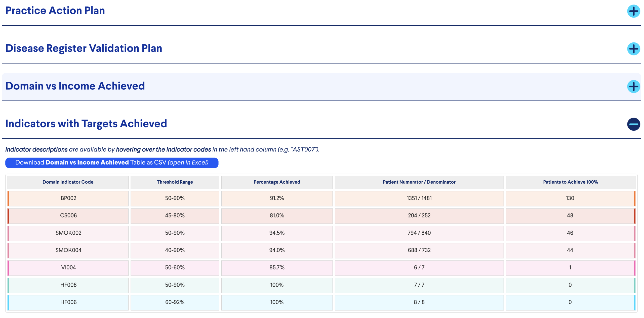Click the HF006 indicator code
The height and width of the screenshot is (318, 644).
point(68,302)
